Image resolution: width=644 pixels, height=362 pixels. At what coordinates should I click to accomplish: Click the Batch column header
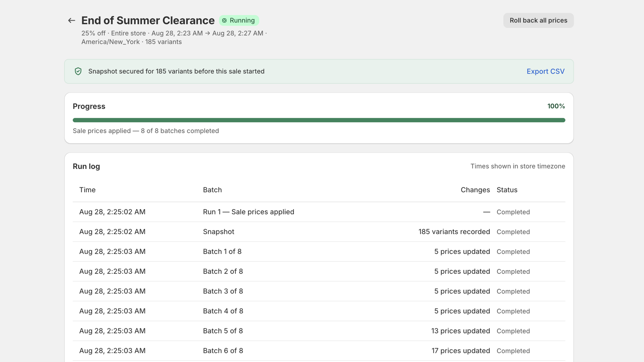click(212, 190)
